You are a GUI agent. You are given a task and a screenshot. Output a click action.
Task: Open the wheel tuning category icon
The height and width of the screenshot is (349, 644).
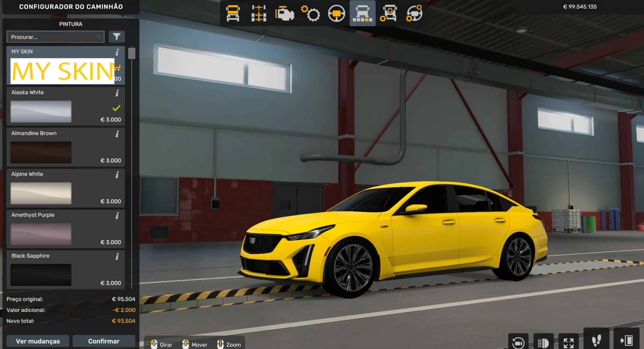[388, 14]
